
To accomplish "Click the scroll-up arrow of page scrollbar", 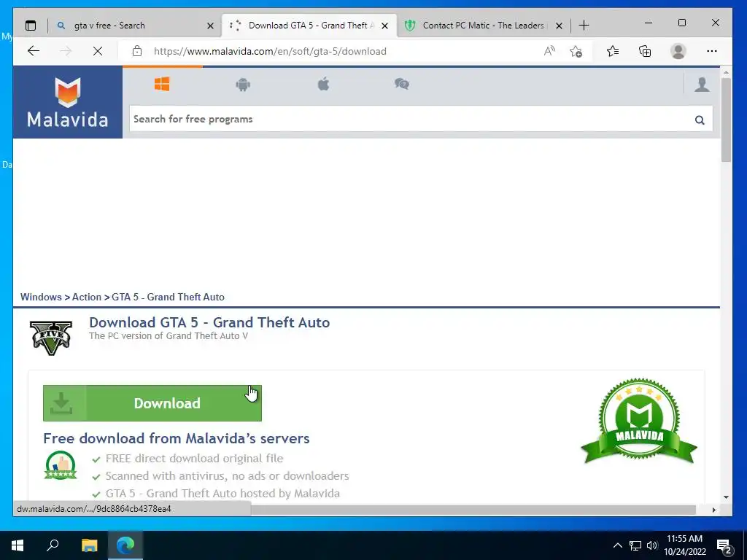I will pyautogui.click(x=726, y=72).
